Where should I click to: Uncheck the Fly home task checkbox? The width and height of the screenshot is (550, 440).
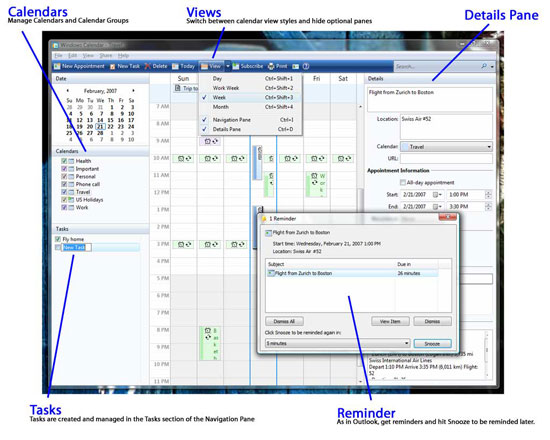point(58,239)
